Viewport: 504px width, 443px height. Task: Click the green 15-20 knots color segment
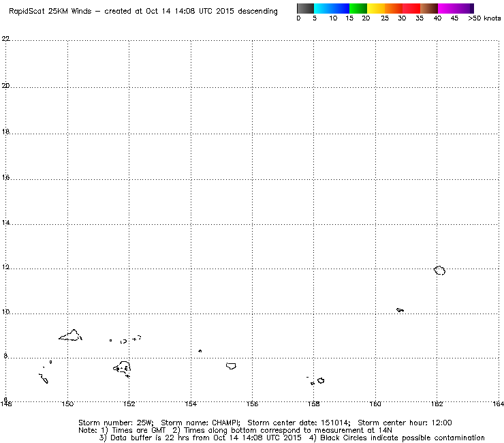coord(358,8)
